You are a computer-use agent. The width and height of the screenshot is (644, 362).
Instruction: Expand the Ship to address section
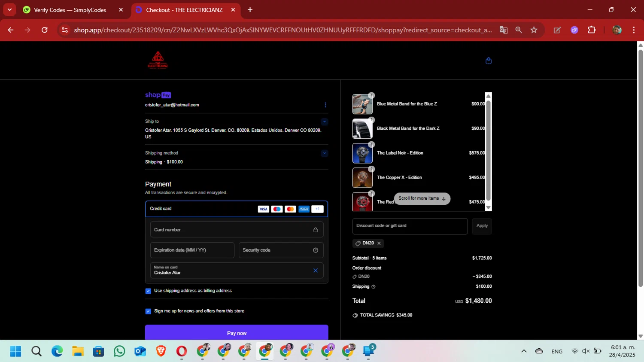point(324,122)
